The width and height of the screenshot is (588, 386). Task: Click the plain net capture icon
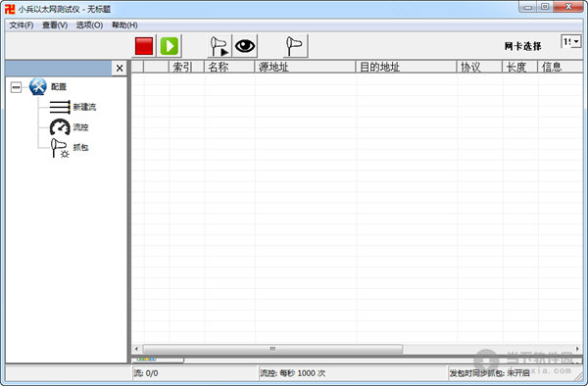[296, 46]
